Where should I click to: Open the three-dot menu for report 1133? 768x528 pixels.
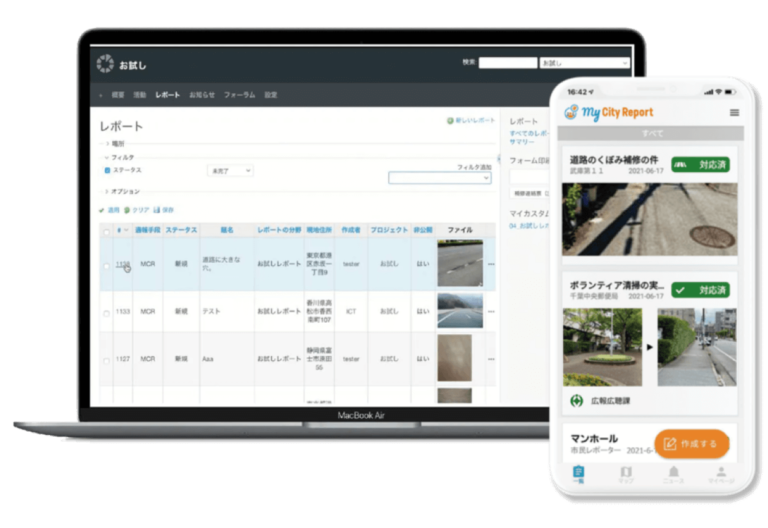[490, 311]
